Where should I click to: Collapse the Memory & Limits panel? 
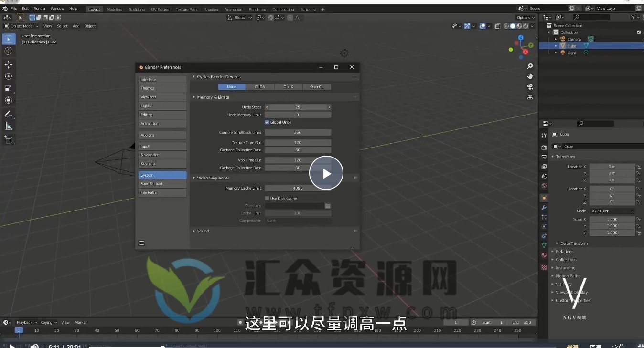tap(194, 97)
